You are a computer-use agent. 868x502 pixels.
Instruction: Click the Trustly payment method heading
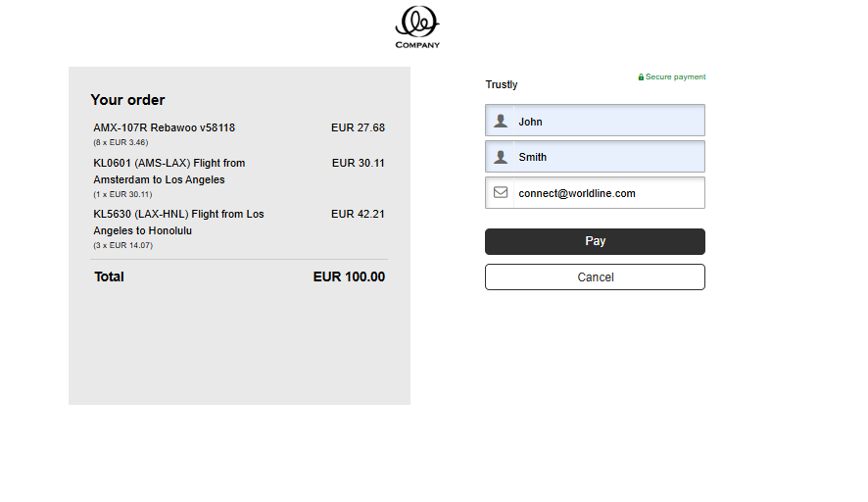tap(502, 84)
